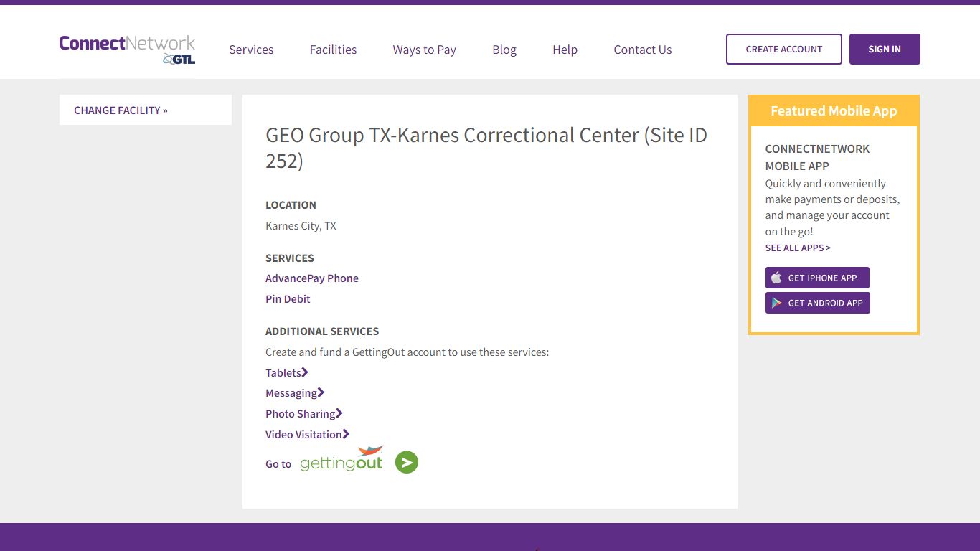Click the GEO Group TX-Karnes Correctional Center heading

click(486, 148)
